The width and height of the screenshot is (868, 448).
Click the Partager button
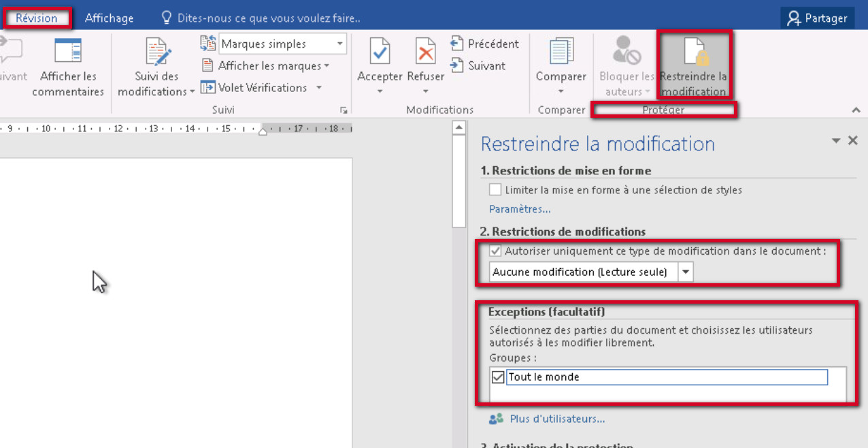(817, 18)
